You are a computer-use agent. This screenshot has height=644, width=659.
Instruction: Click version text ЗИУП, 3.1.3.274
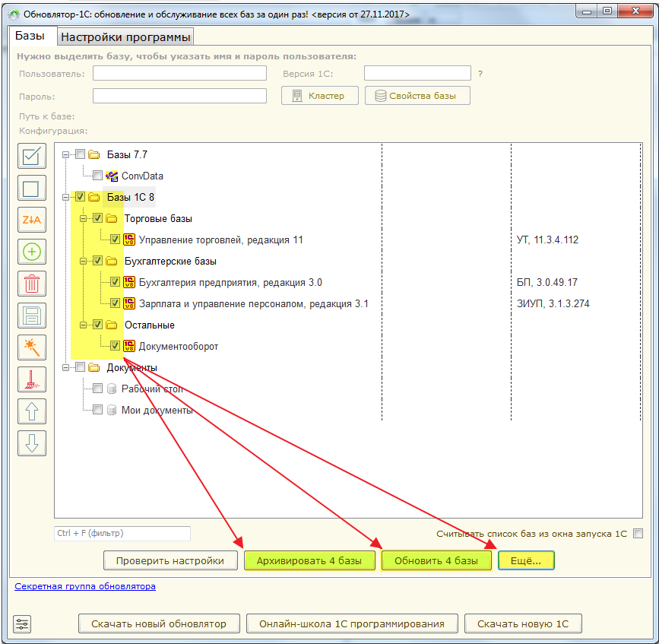tap(553, 304)
